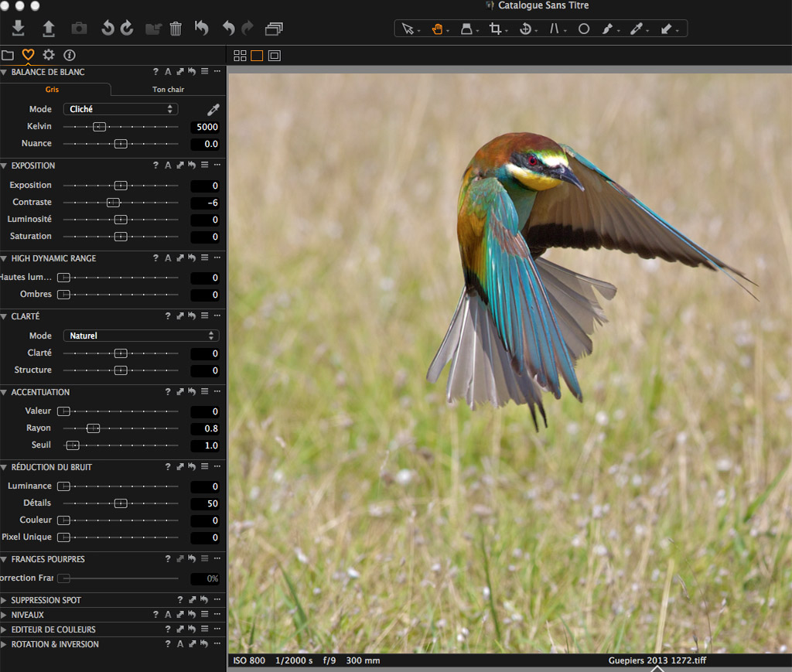Collapse the Exposition panel
792x672 pixels.
click(x=4, y=165)
